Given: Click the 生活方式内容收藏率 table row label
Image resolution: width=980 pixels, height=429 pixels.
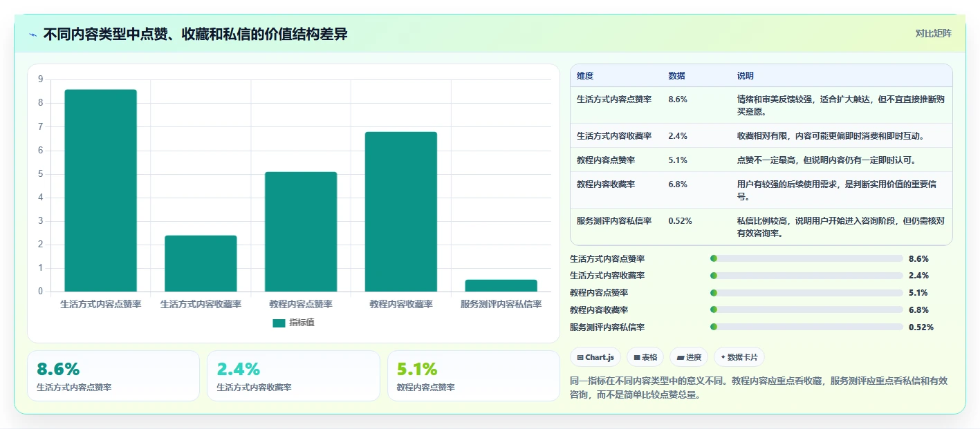Looking at the screenshot, I should [x=614, y=136].
